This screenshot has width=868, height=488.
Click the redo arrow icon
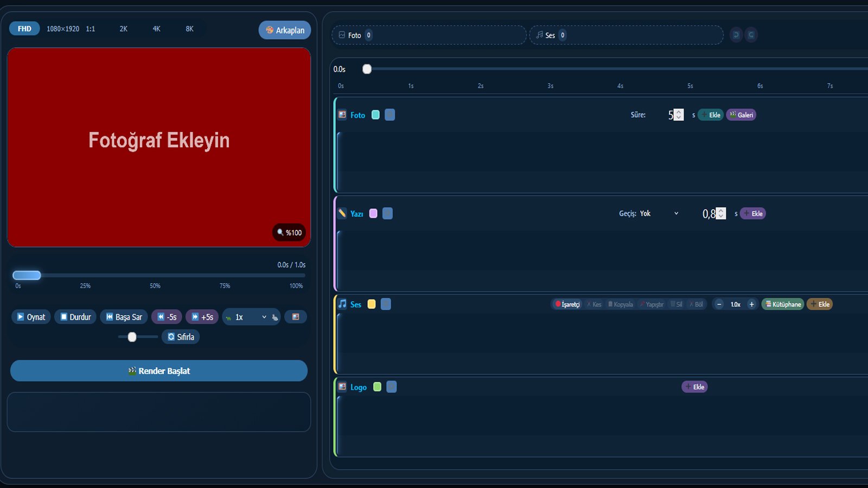point(751,35)
